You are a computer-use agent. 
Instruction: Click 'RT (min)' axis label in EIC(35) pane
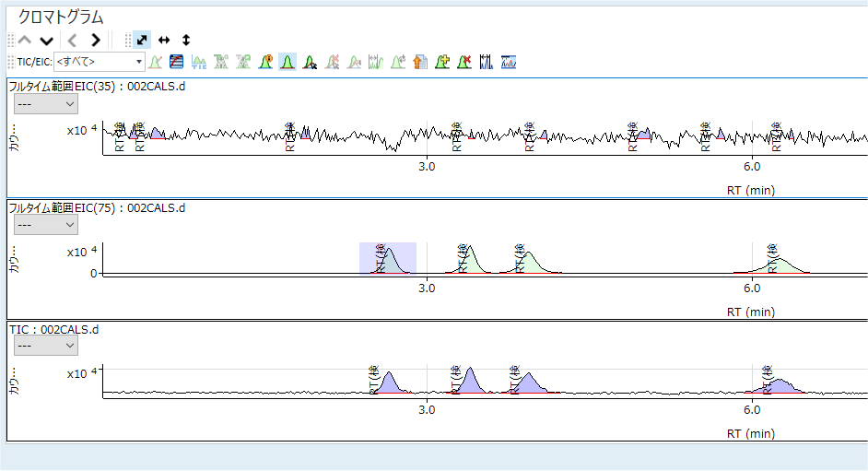coord(751,191)
